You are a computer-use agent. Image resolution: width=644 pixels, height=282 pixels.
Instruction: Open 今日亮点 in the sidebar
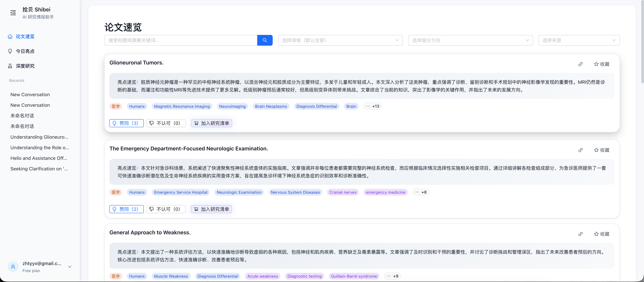click(25, 51)
